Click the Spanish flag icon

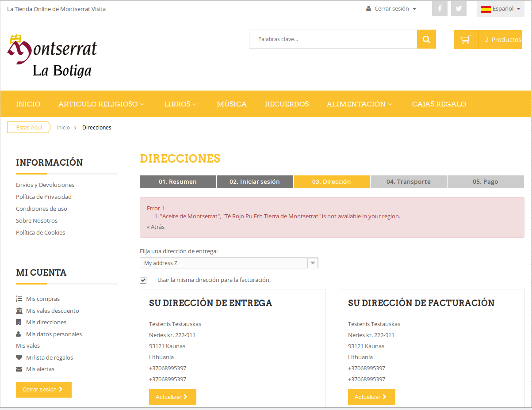coord(486,9)
